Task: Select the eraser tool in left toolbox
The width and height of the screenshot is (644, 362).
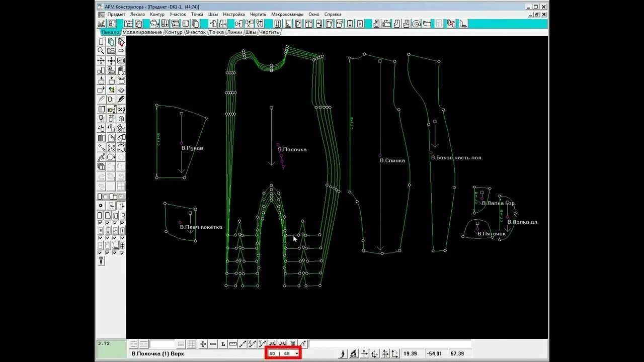Action: tap(121, 90)
